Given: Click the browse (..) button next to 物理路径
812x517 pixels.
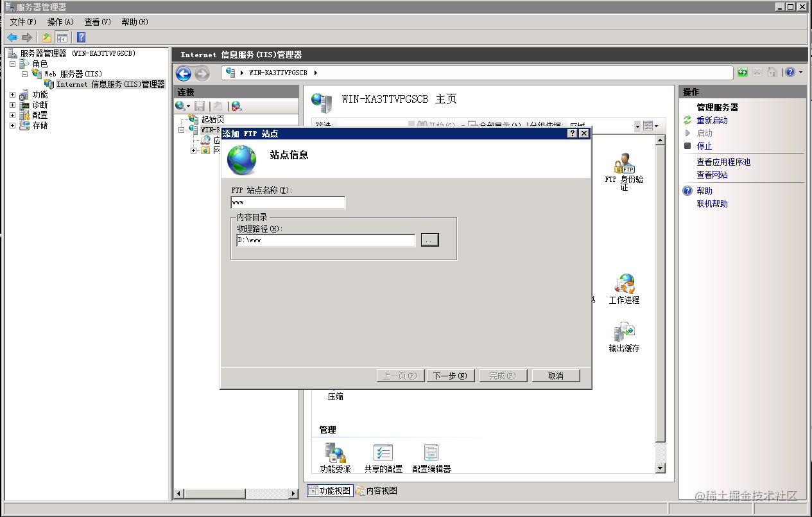Looking at the screenshot, I should (429, 240).
